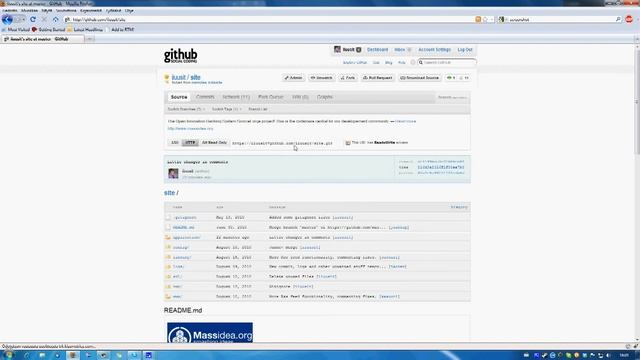The height and width of the screenshot is (360, 640).
Task: Open Account Settings link
Action: pyautogui.click(x=434, y=50)
